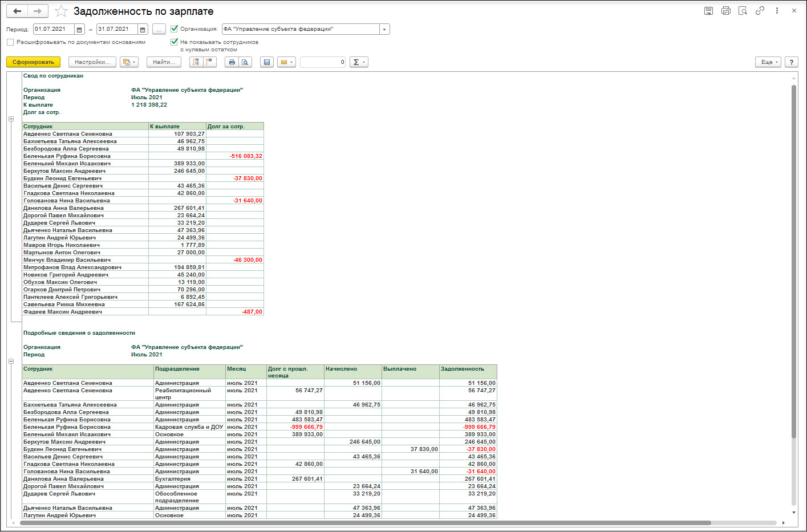Open print preview from the toolbar
Image resolution: width=807 pixels, height=532 pixels.
click(245, 62)
